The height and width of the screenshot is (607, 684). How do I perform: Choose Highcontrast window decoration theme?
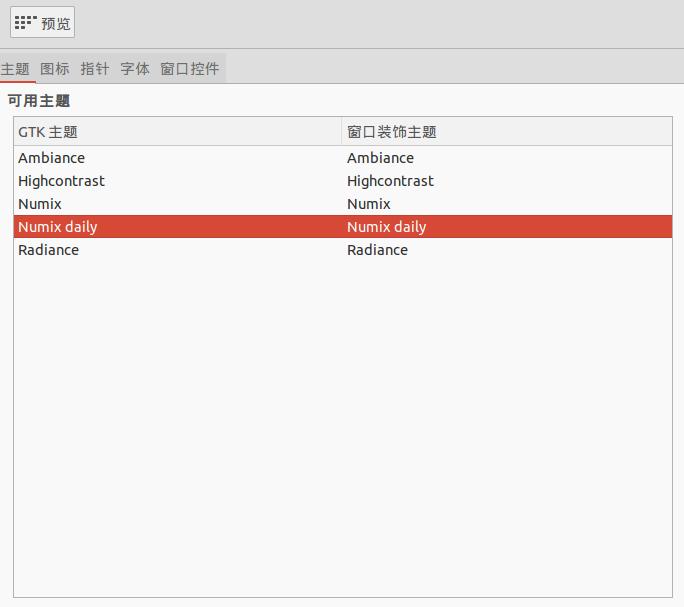point(390,181)
